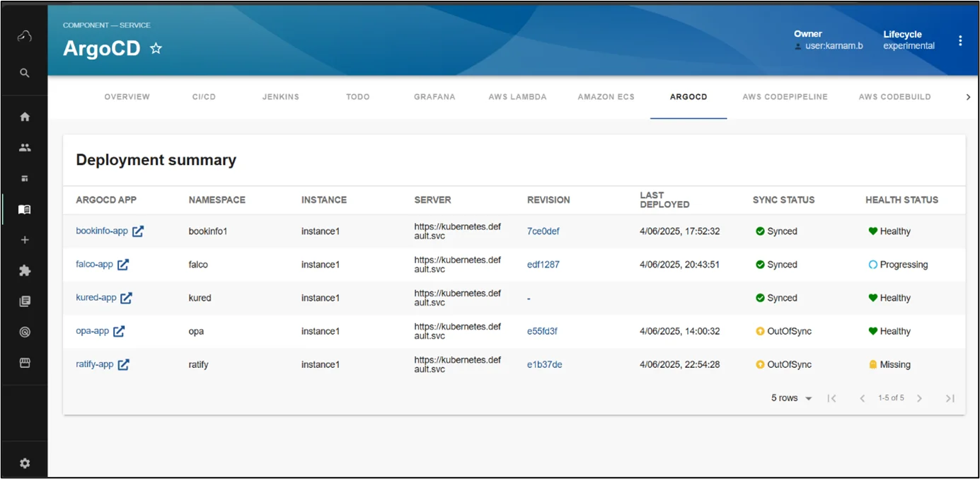Open external link icon next to bookinfo-app

point(138,231)
